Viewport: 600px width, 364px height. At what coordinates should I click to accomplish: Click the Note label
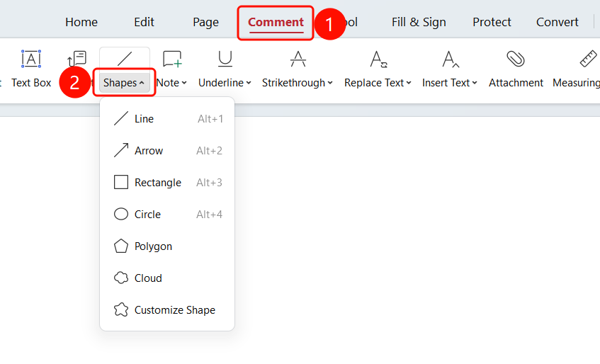coord(168,83)
